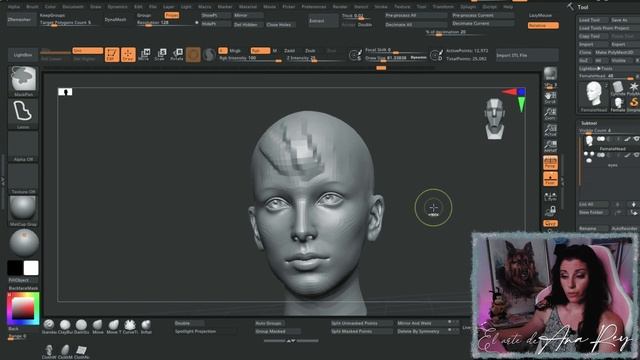Open the MaskPen brush thumbnail
640x360 pixels.
coord(23,81)
